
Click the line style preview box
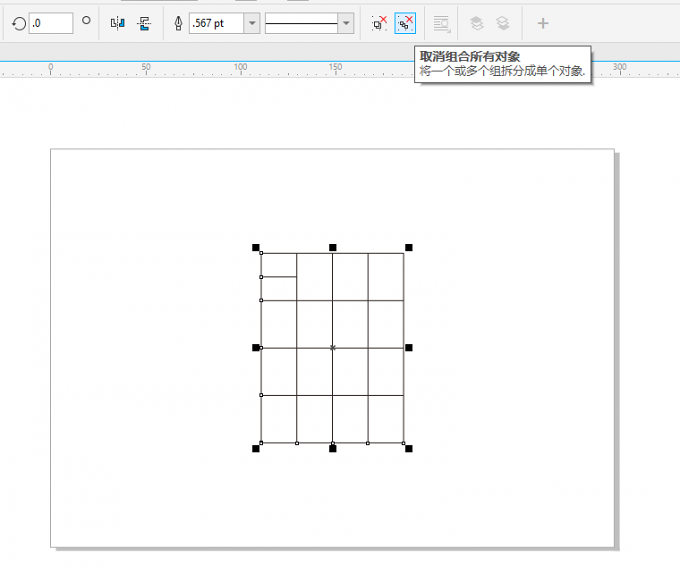[x=301, y=22]
